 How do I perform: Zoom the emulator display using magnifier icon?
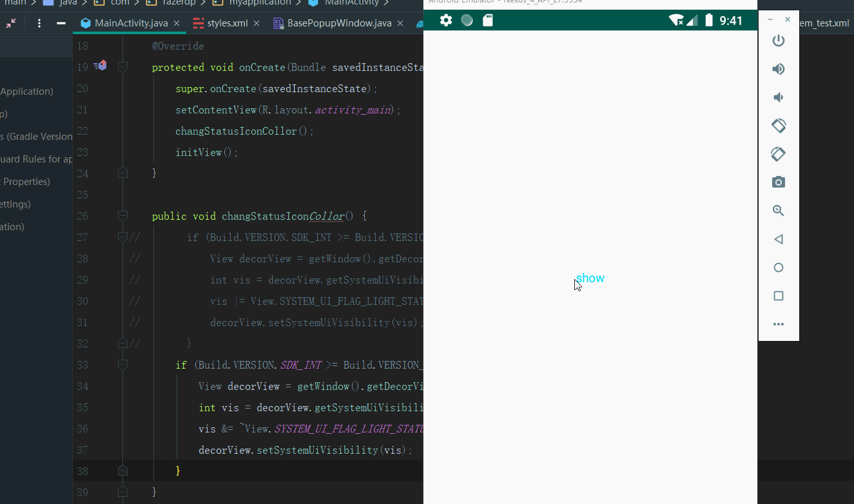[x=778, y=210]
